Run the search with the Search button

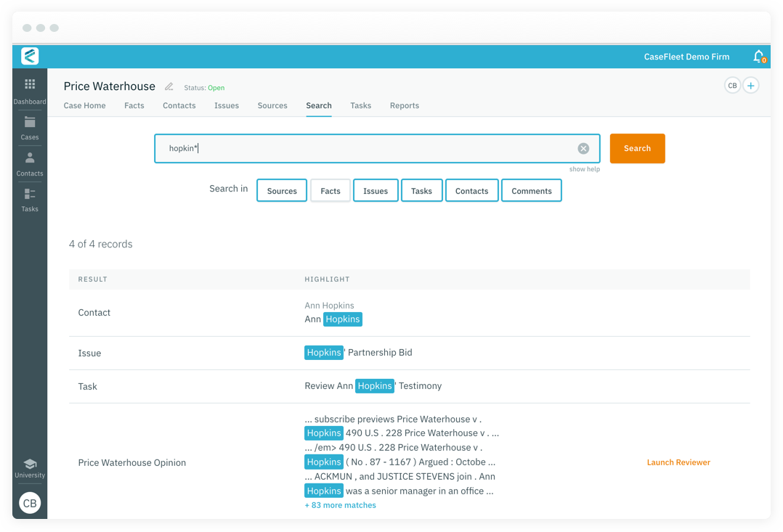[637, 148]
